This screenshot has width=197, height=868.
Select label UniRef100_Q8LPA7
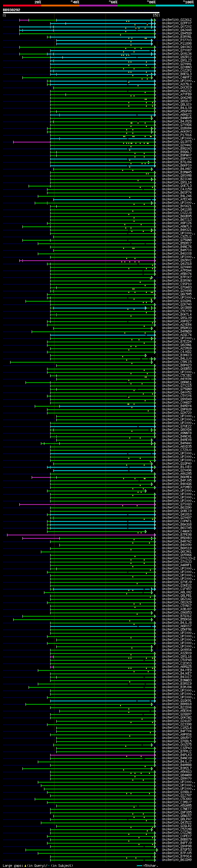point(177,819)
